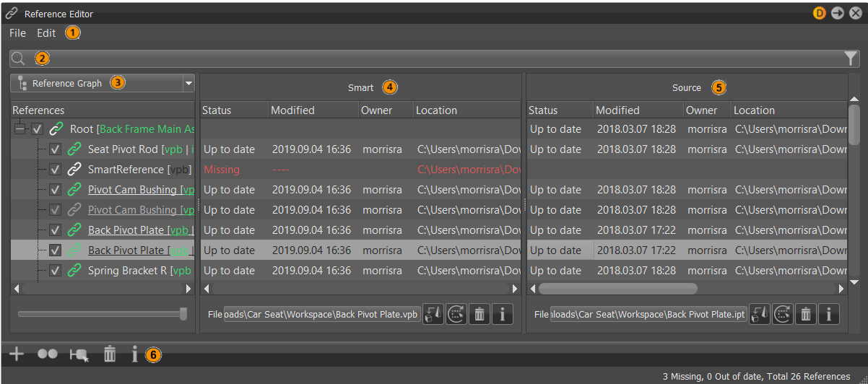868x384 pixels.
Task: Click the Source file reload icon
Action: coord(783,315)
